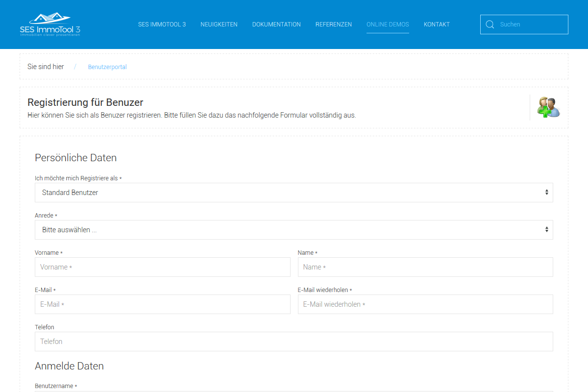Image resolution: width=588 pixels, height=392 pixels.
Task: Click the Persönliche Daten section heading
Action: click(x=76, y=158)
